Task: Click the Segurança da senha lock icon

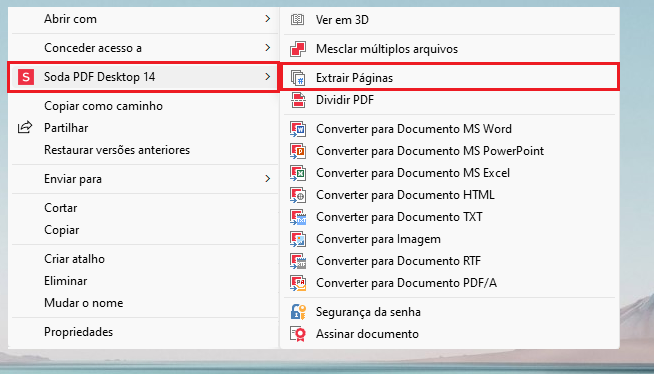Action: (298, 312)
